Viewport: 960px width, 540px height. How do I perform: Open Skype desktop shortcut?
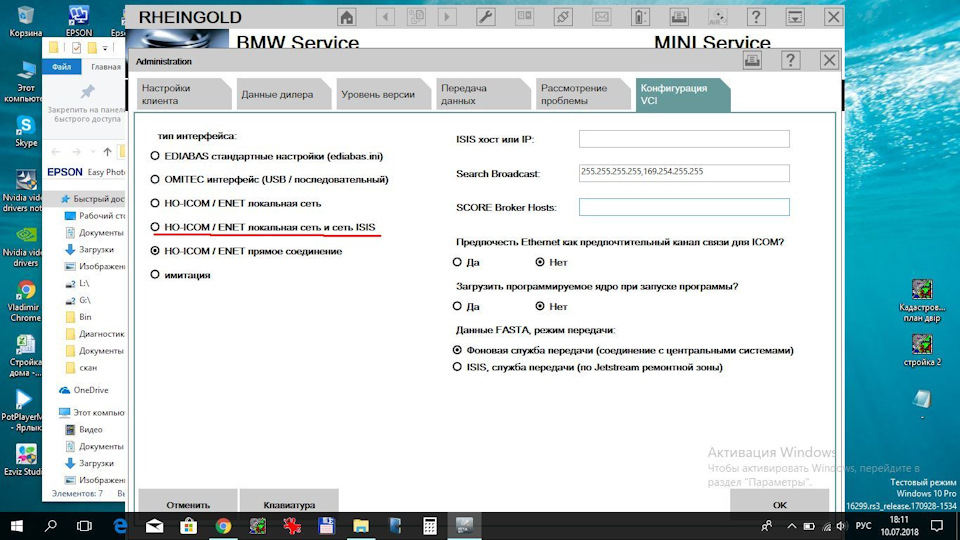(26, 131)
